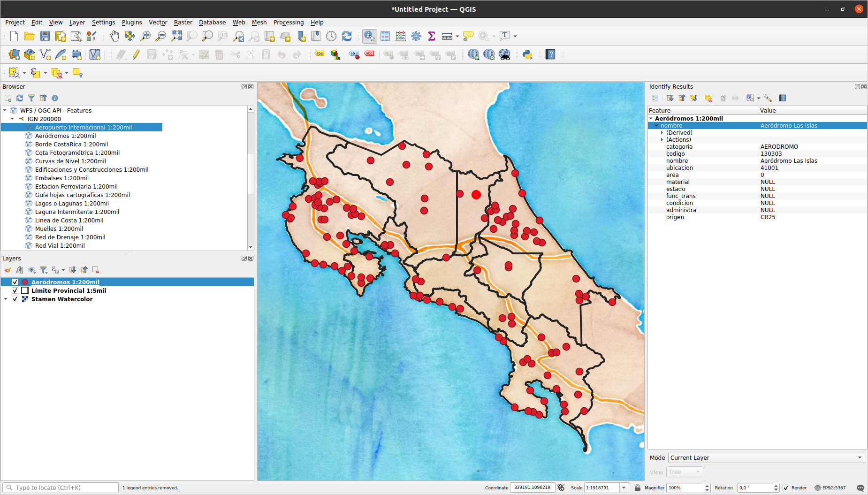Close the Identify Results panel
The width and height of the screenshot is (868, 495).
coord(864,86)
